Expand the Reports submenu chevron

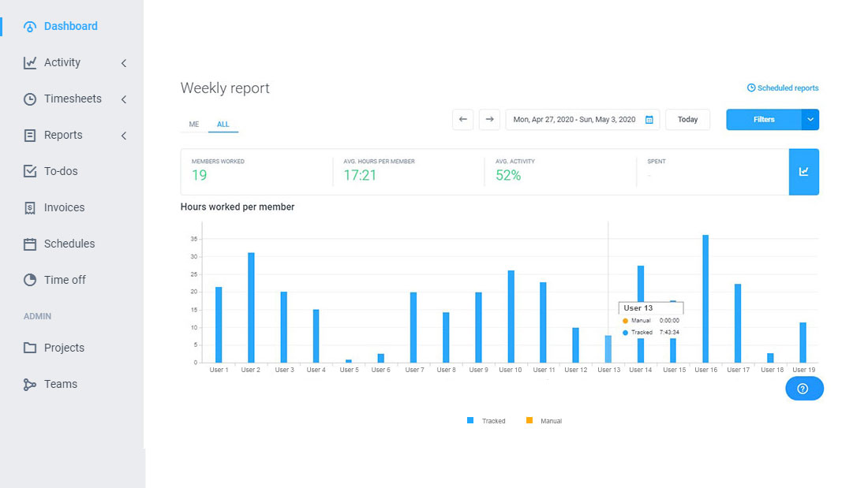(124, 136)
